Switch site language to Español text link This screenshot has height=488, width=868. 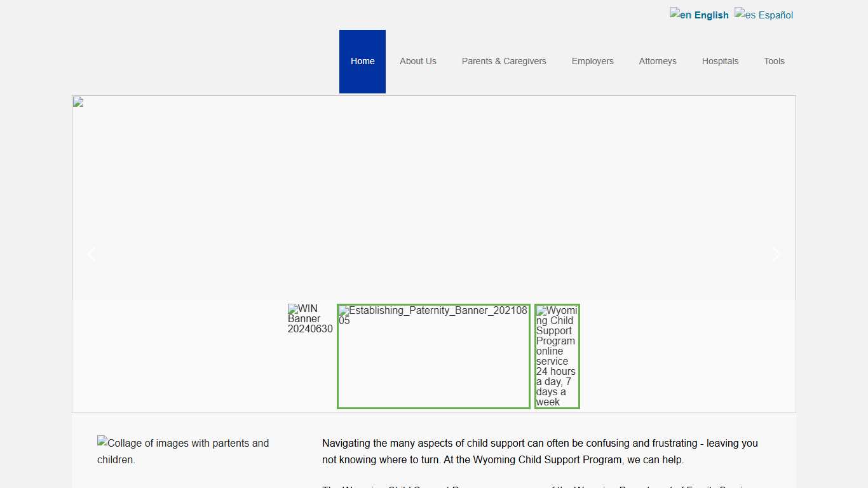click(775, 15)
